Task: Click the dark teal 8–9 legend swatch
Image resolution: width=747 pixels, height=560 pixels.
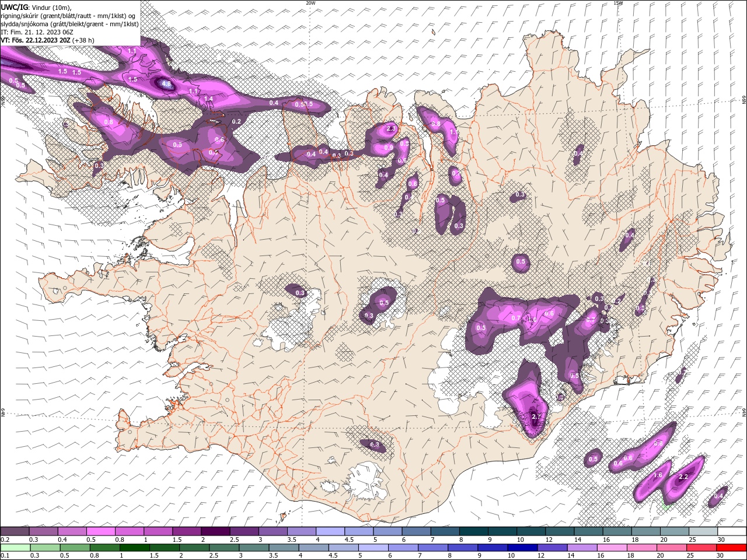Action: click(474, 531)
